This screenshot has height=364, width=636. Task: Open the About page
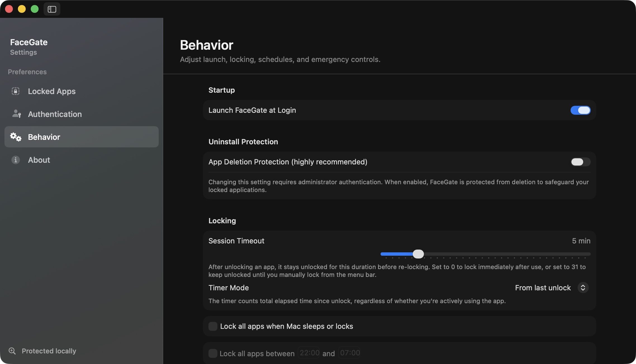click(81, 160)
